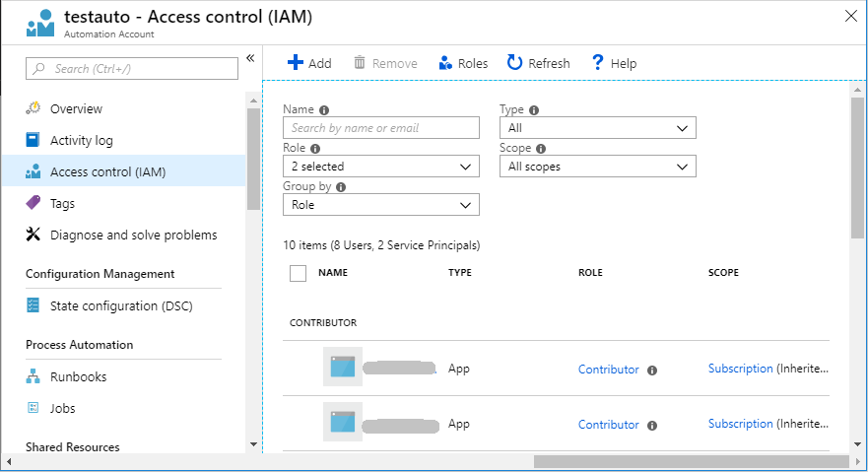Focus the sidebar Search (Ctrl+/) box
This screenshot has height=472, width=868.
click(132, 69)
